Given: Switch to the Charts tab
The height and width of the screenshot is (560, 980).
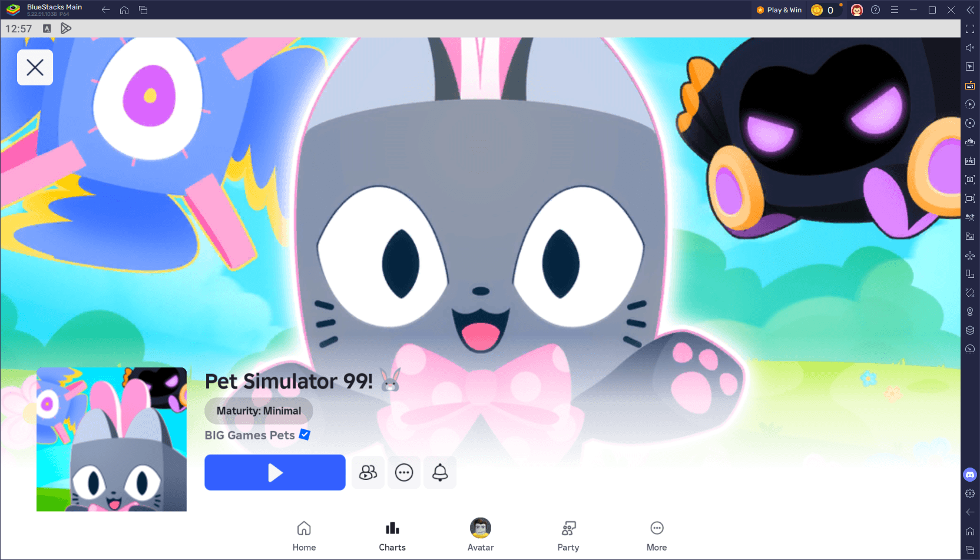Looking at the screenshot, I should (x=392, y=536).
